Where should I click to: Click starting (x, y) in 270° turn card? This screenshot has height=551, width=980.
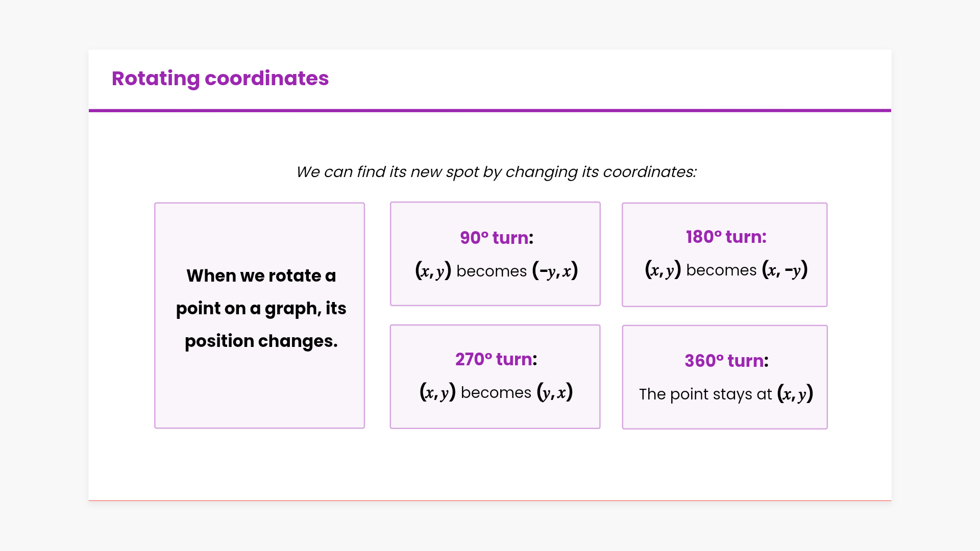(x=437, y=392)
